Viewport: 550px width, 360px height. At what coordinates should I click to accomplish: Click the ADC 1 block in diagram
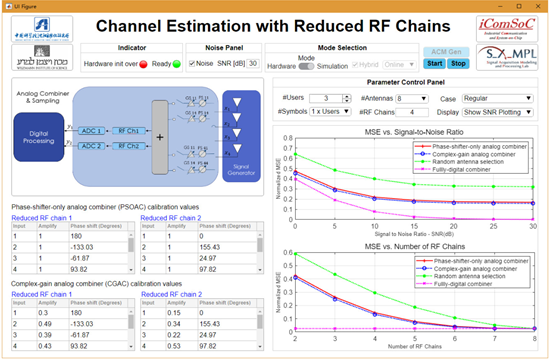[91, 131]
